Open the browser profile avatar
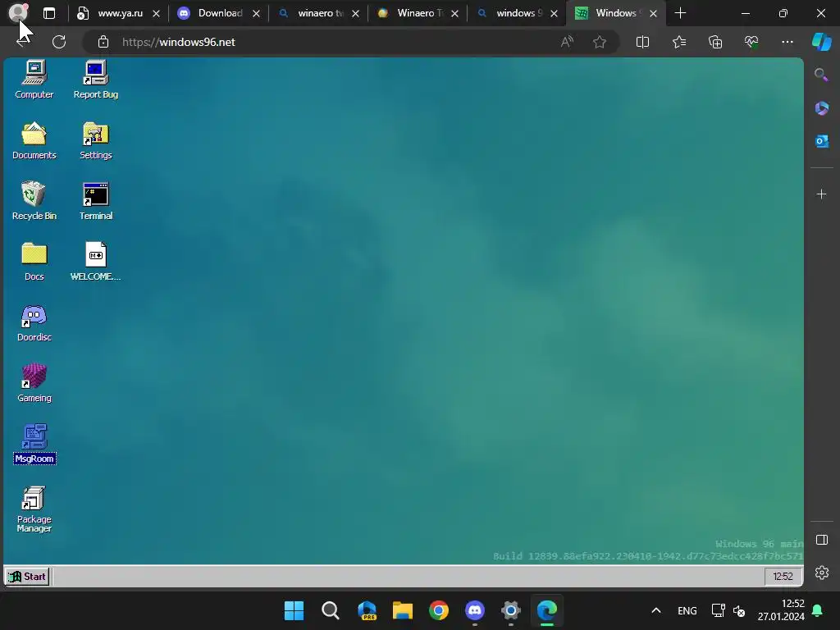Viewport: 840px width, 630px height. (x=19, y=11)
